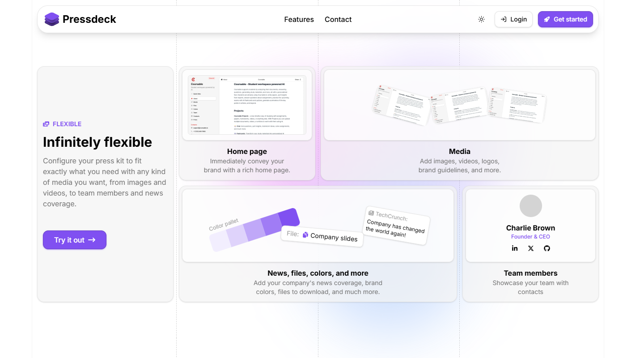Click the FLEXIBLE section badge icon
The width and height of the screenshot is (644, 358).
[x=46, y=124]
